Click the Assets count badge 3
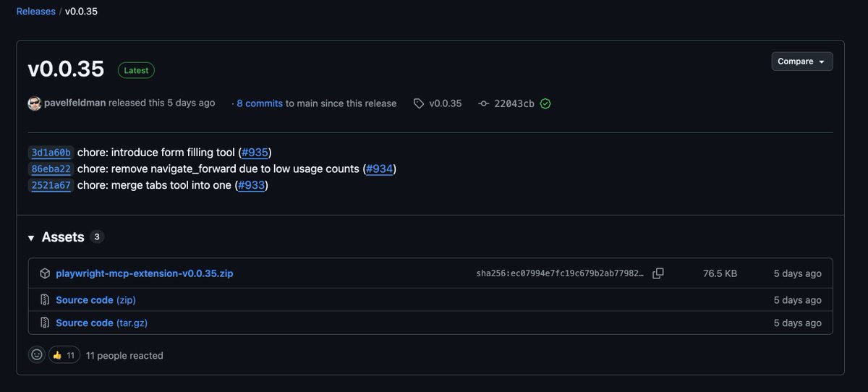868x392 pixels. point(98,237)
